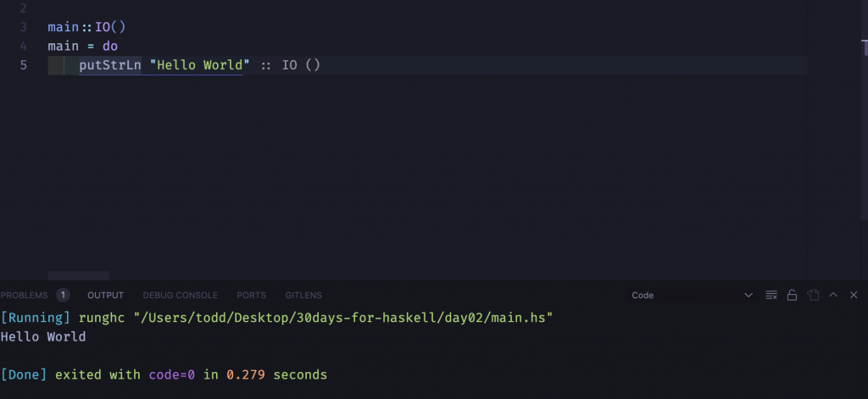Maximize the bottom panel with the chevron-up icon
The height and width of the screenshot is (399, 868).
coord(833,295)
